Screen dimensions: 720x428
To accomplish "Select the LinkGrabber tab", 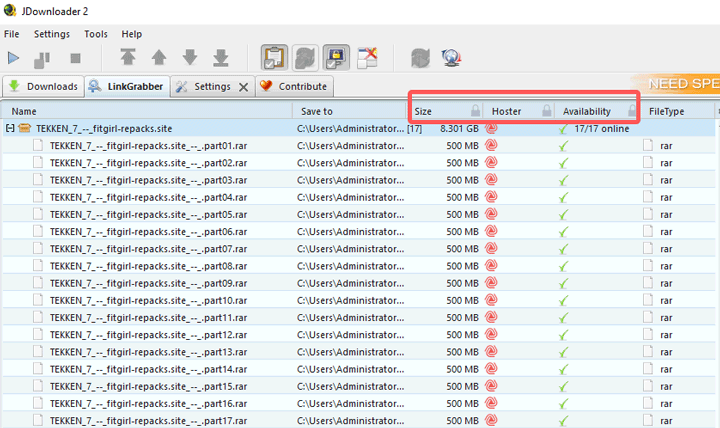I will [127, 86].
